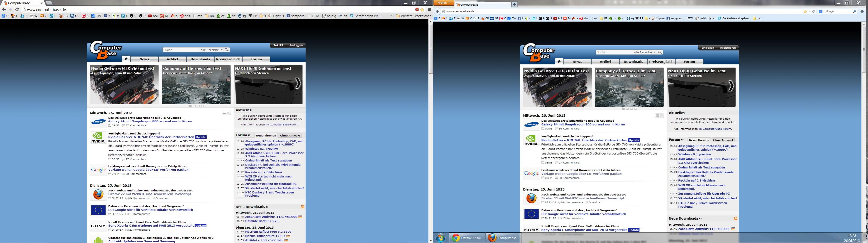Switch to the Chrome taskbar button 'Firefox 22 mi...'
The image size is (868, 243).
(468, 238)
